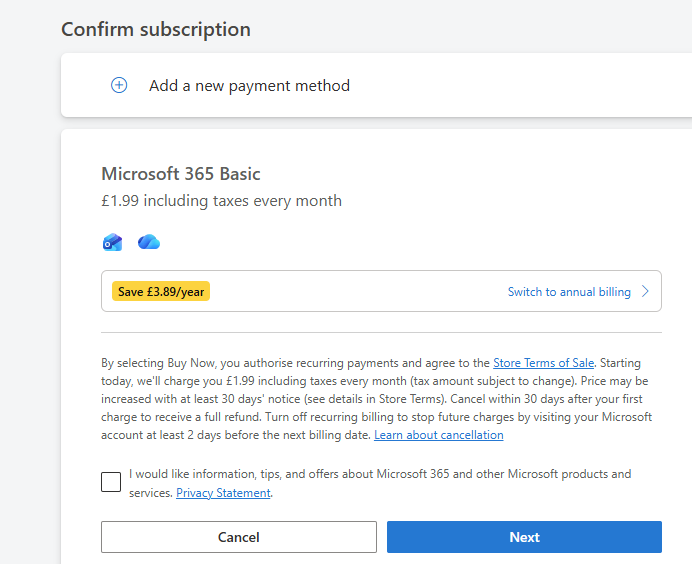Click the OneDrive cloud icon

[149, 242]
